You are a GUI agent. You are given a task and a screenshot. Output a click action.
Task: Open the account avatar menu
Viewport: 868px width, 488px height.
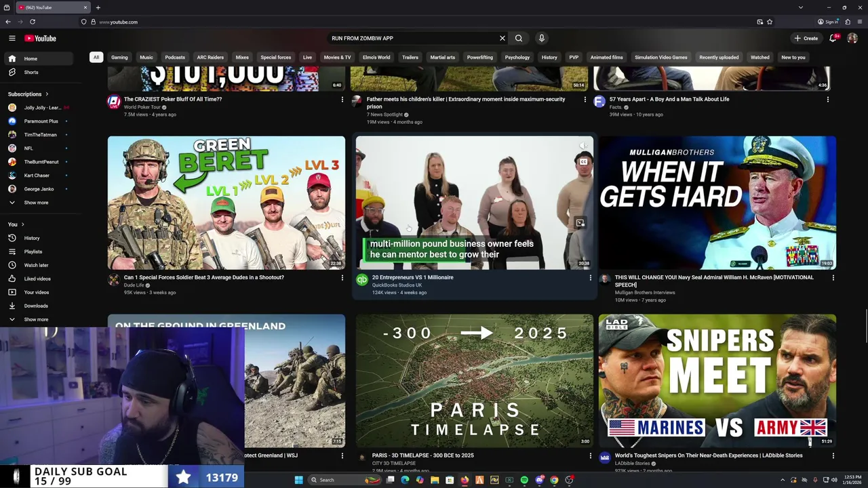pos(852,39)
